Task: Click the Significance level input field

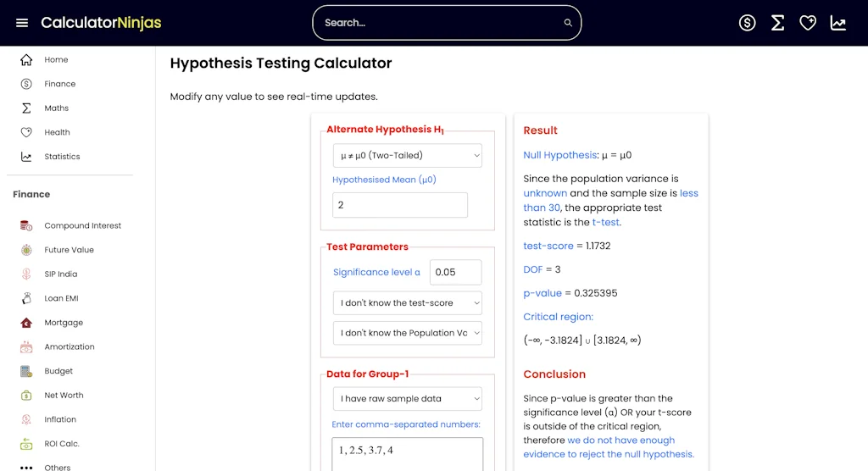Action: [455, 272]
